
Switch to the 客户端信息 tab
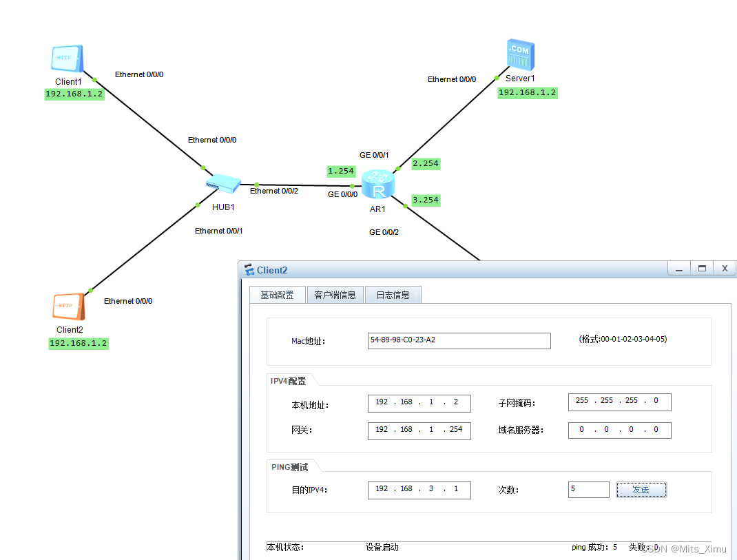coord(335,294)
